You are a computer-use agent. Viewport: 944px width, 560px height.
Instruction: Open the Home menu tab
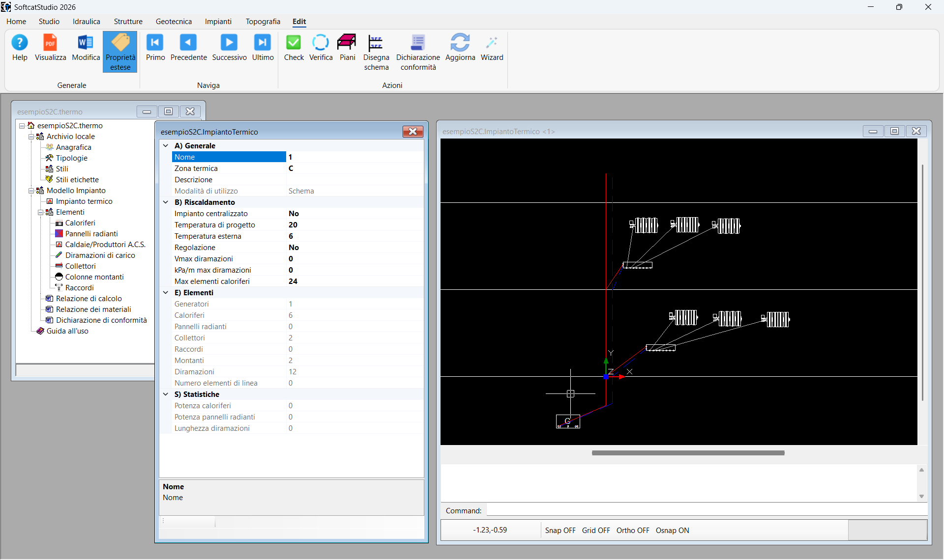tap(16, 22)
